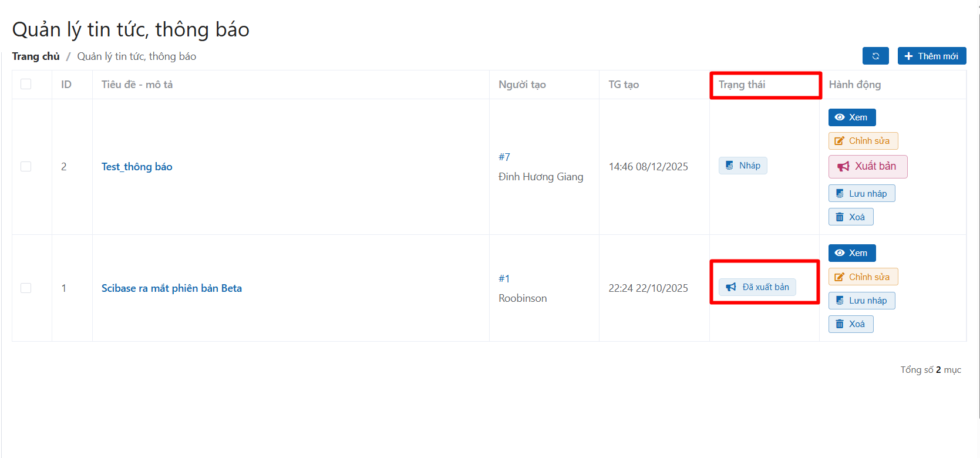Click the Trạng thái column header
Screen dimensions: 980x458
tap(742, 85)
